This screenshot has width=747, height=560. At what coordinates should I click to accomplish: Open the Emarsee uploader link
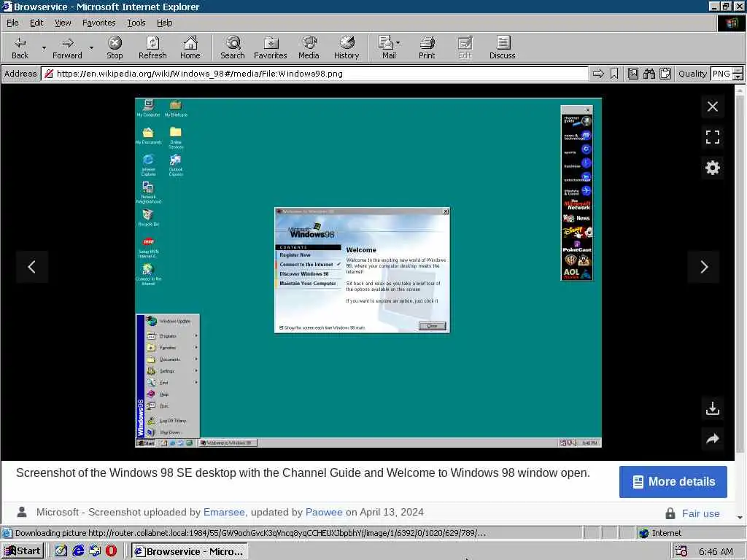pos(224,512)
